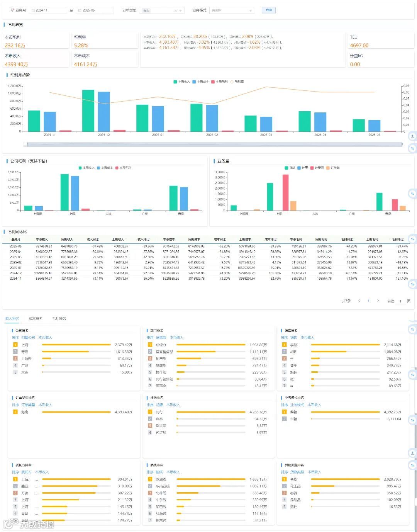Open the 业务模式 dropdown
The height and width of the screenshot is (532, 417).
tap(232, 10)
